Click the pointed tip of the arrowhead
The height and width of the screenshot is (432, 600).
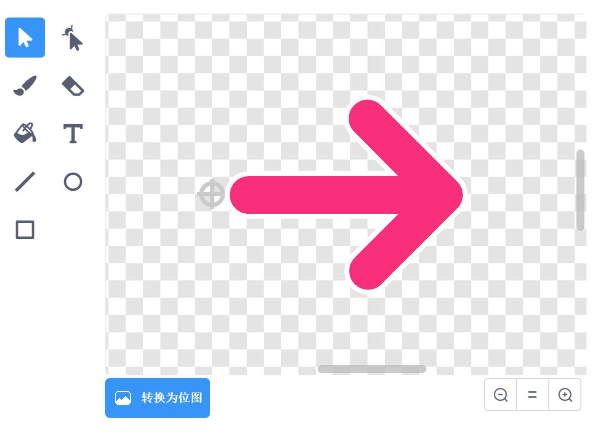(x=458, y=195)
